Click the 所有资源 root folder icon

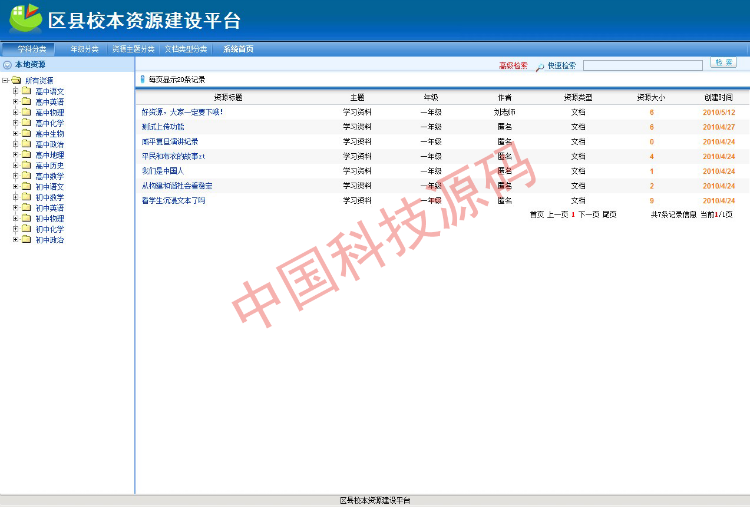(16, 80)
